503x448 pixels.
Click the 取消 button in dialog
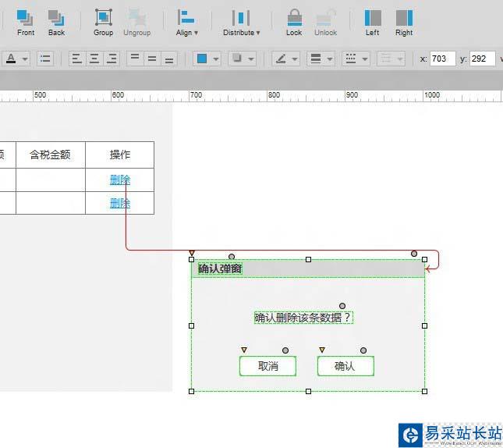pyautogui.click(x=267, y=366)
